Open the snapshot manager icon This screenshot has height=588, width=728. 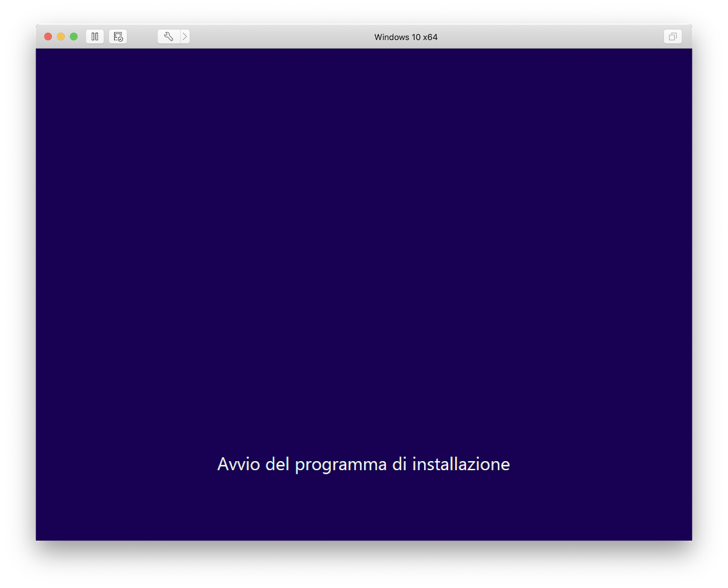pyautogui.click(x=118, y=36)
